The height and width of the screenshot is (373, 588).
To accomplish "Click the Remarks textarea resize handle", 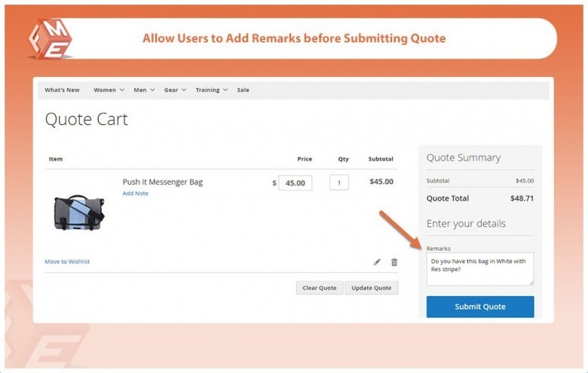I will click(531, 283).
